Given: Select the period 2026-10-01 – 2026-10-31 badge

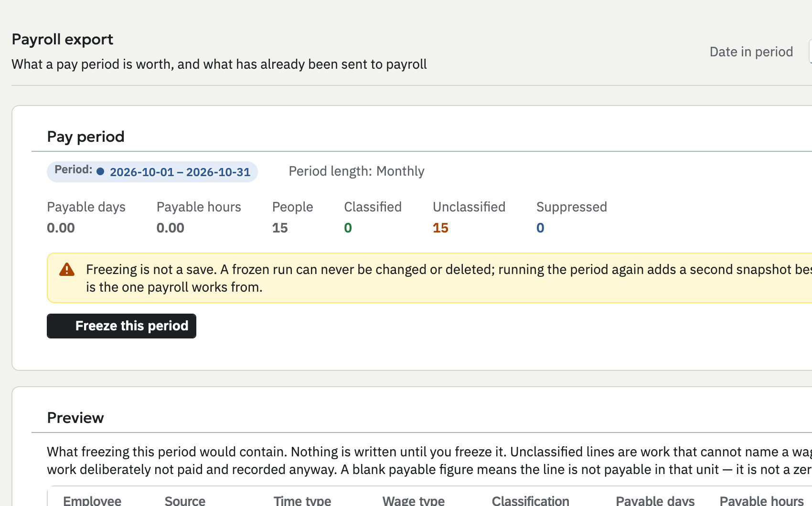Looking at the screenshot, I should (x=152, y=172).
